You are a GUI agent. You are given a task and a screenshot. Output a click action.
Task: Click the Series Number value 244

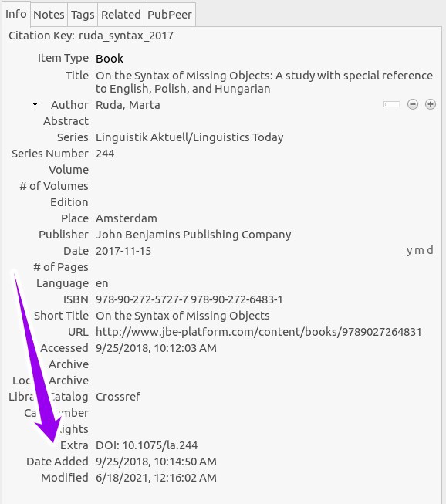coord(105,154)
